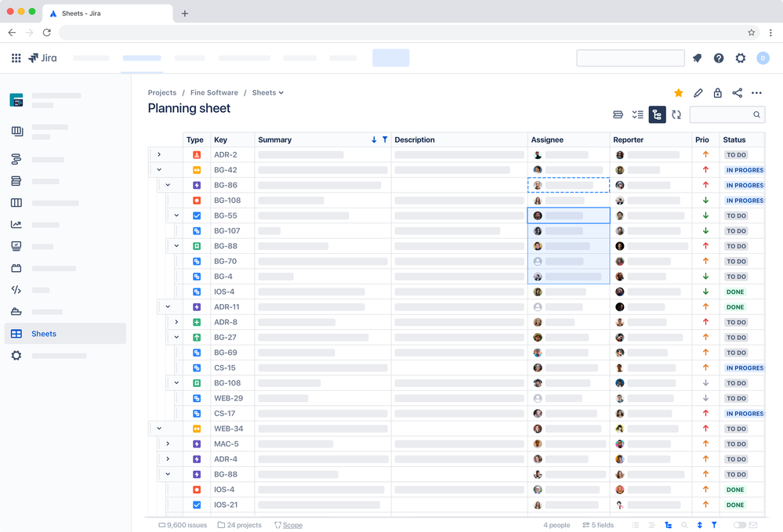
Task: Open a new browser tab
Action: click(x=185, y=13)
